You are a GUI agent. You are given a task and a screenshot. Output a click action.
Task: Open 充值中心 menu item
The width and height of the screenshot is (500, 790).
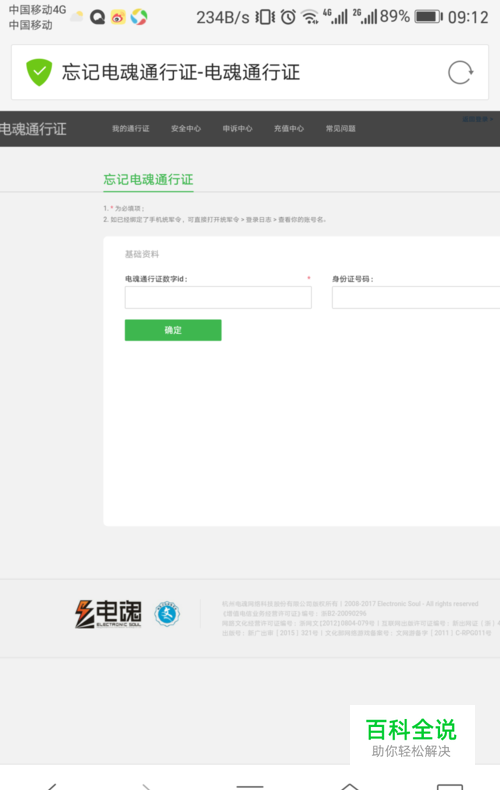tap(289, 128)
